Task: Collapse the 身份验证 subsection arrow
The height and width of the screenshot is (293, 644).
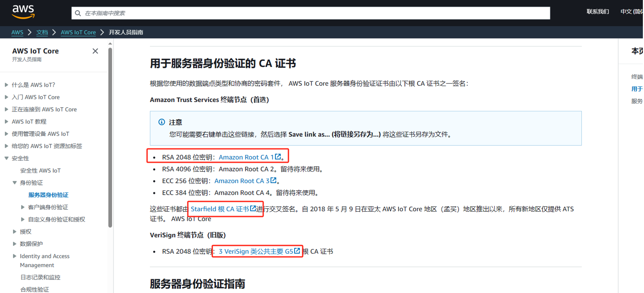Action: point(15,183)
